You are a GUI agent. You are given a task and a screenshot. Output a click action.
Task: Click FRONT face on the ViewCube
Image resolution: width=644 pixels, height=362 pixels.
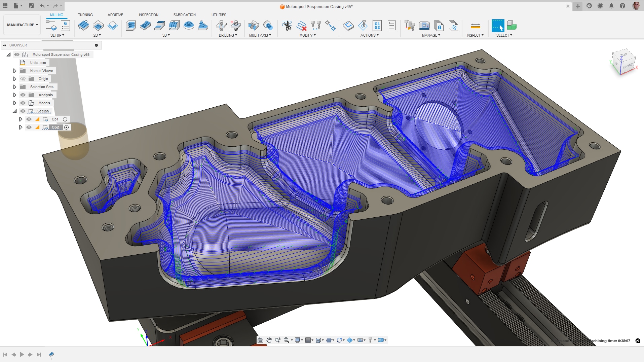coord(627,67)
